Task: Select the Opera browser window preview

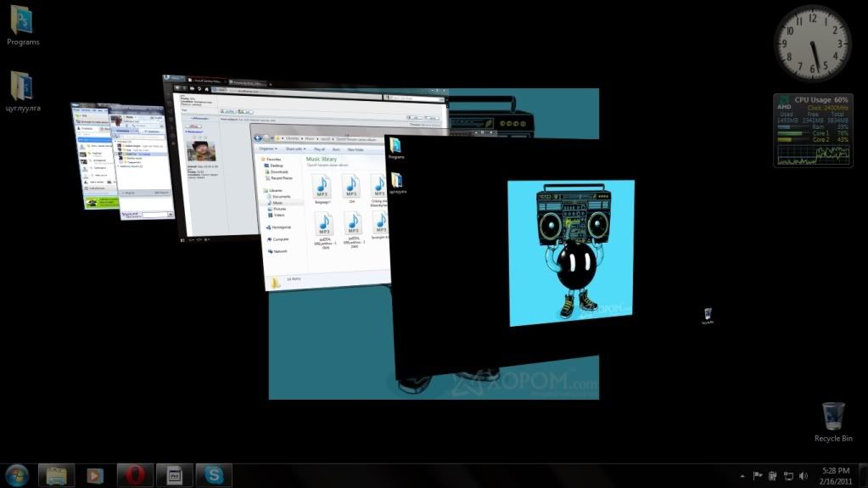Action: coord(212,161)
